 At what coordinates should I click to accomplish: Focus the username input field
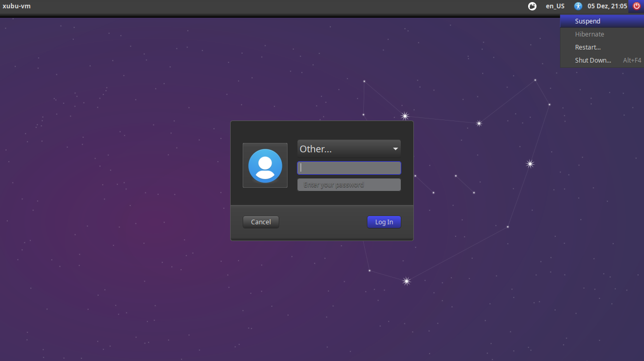(349, 167)
